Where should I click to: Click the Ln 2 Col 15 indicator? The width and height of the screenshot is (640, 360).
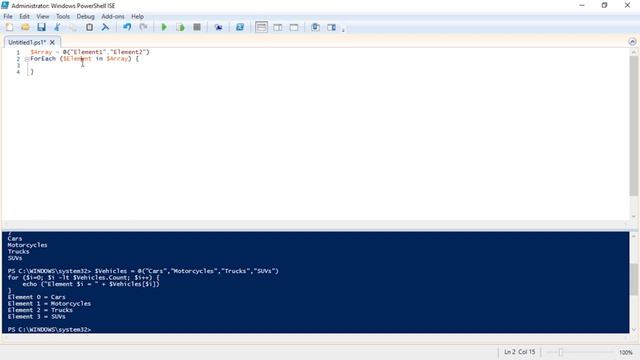(x=519, y=352)
